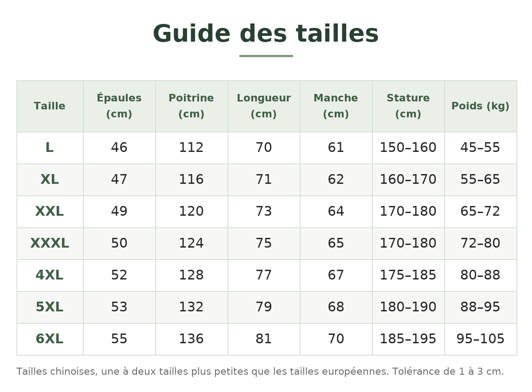Click the XXXL size row label
The width and height of the screenshot is (532, 392).
click(x=50, y=244)
